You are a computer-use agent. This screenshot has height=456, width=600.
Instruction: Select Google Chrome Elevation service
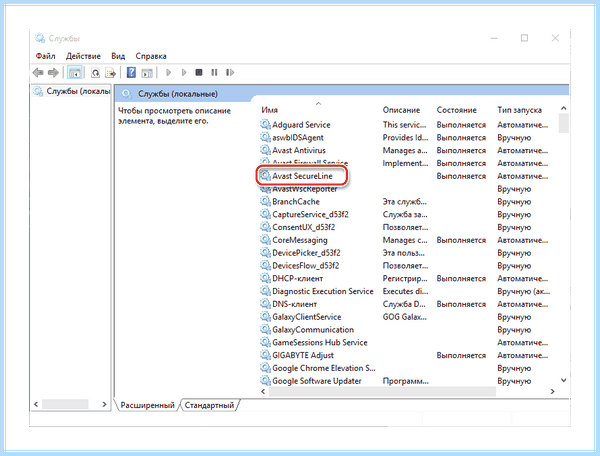tap(324, 368)
